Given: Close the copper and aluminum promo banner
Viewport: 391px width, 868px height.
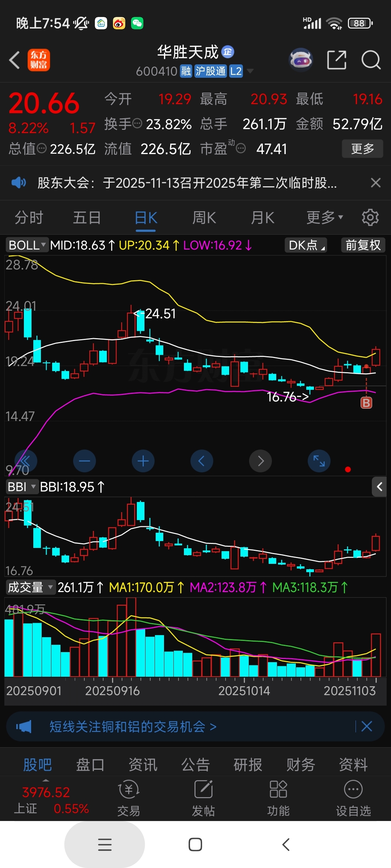Looking at the screenshot, I should click(x=366, y=726).
